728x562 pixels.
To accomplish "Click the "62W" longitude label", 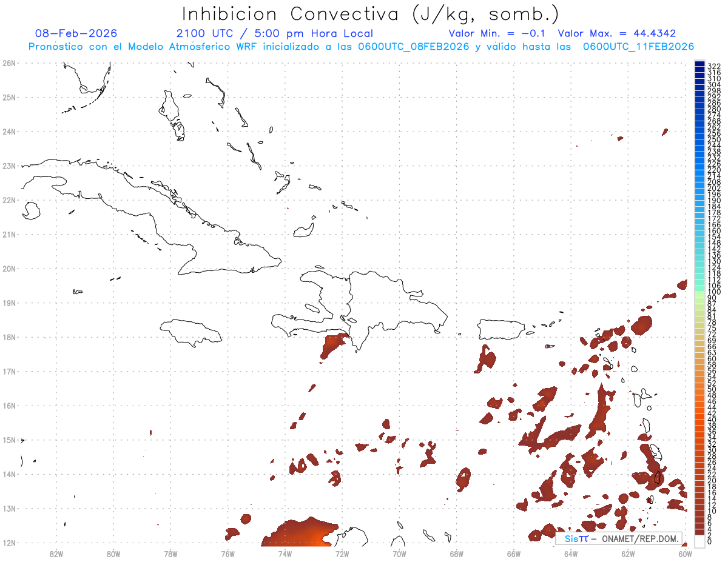I will [628, 553].
